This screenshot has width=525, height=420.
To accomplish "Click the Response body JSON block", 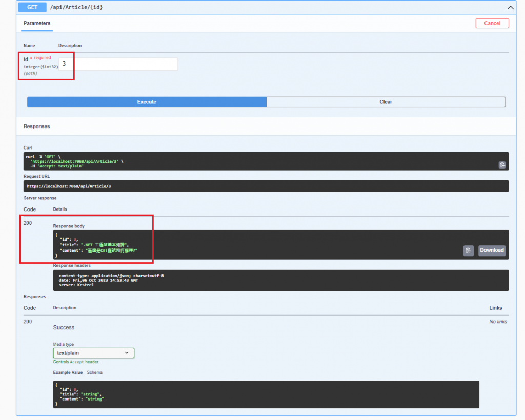I will pyautogui.click(x=280, y=245).
